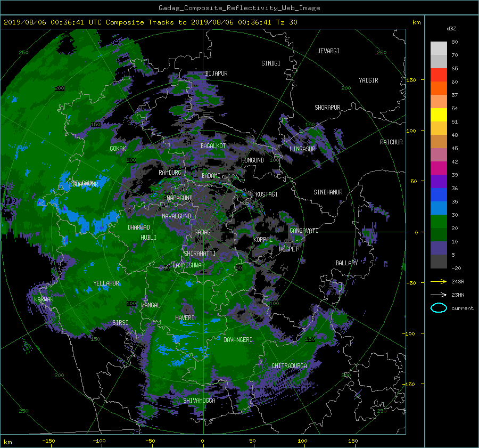Click the DHARWAD city label
Image resolution: width=479 pixels, height=448 pixels.
tap(139, 227)
